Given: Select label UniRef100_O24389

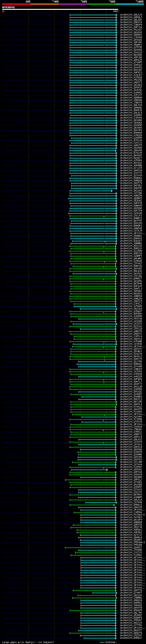Looking at the screenshot, I should point(131,321).
